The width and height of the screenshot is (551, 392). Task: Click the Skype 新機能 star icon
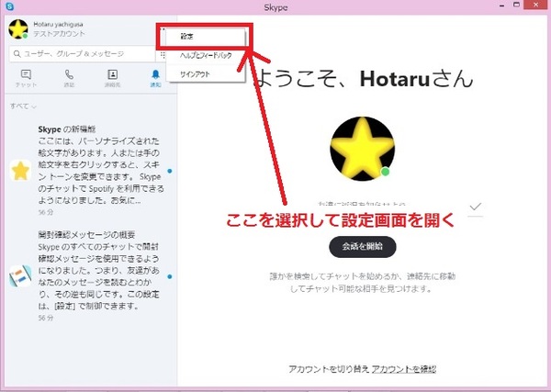pos(20,171)
